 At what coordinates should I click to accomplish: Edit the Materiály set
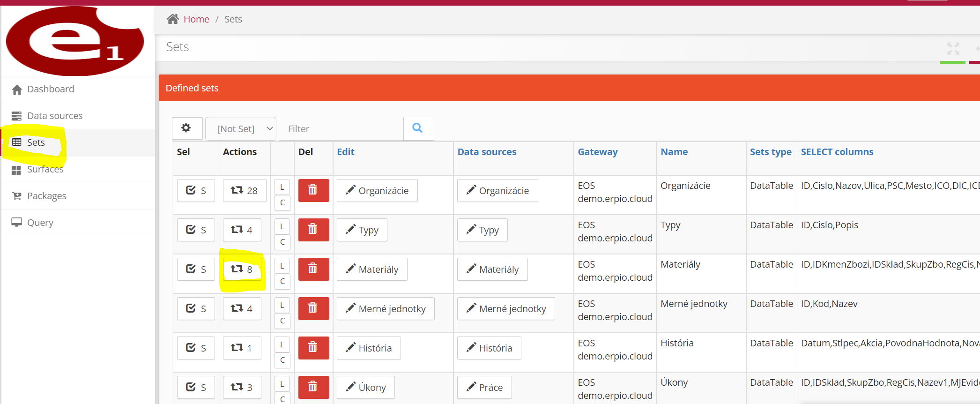tap(372, 269)
